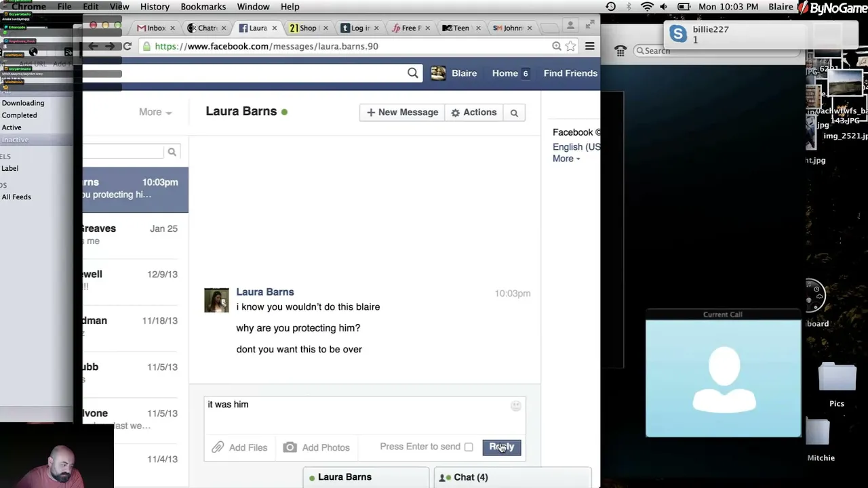Click the address bar URL
The width and height of the screenshot is (868, 488).
pyautogui.click(x=267, y=46)
